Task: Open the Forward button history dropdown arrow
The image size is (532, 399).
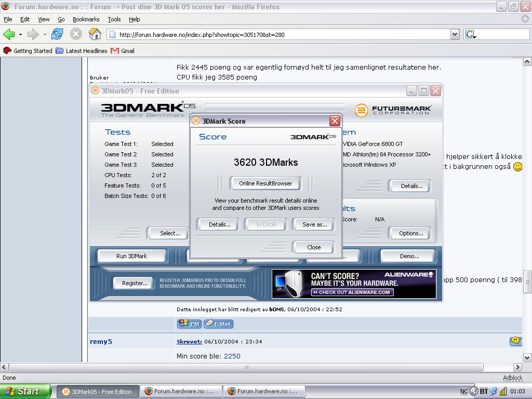Action: [x=45, y=35]
